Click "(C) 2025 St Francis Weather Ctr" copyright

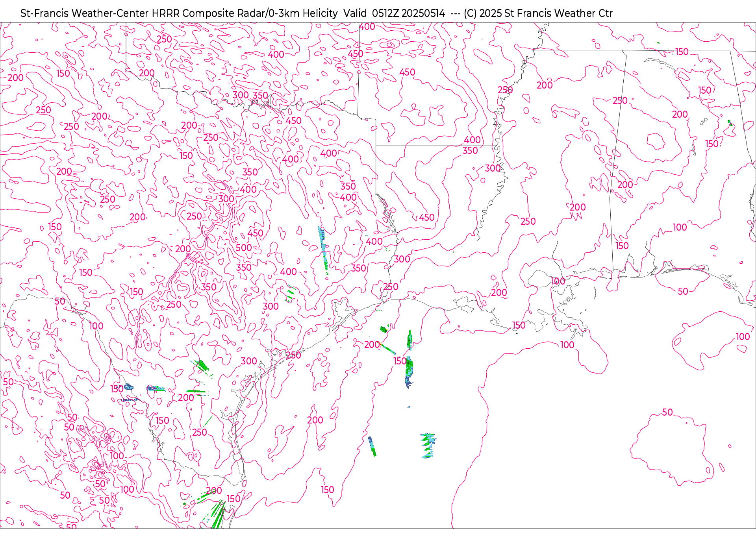point(538,13)
